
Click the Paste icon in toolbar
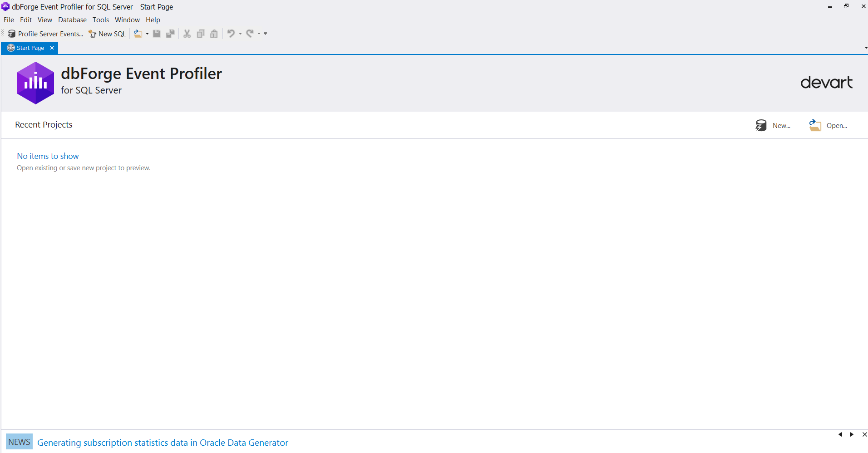[x=214, y=34]
